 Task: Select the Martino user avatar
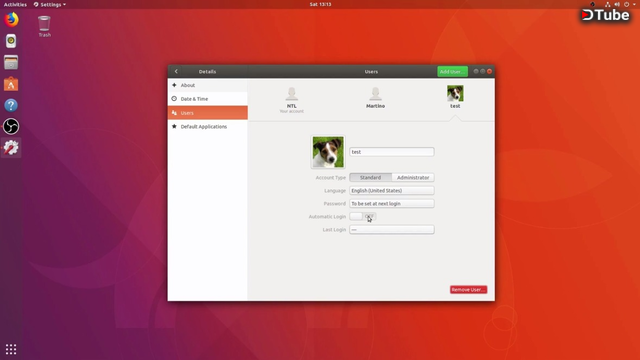tap(375, 94)
